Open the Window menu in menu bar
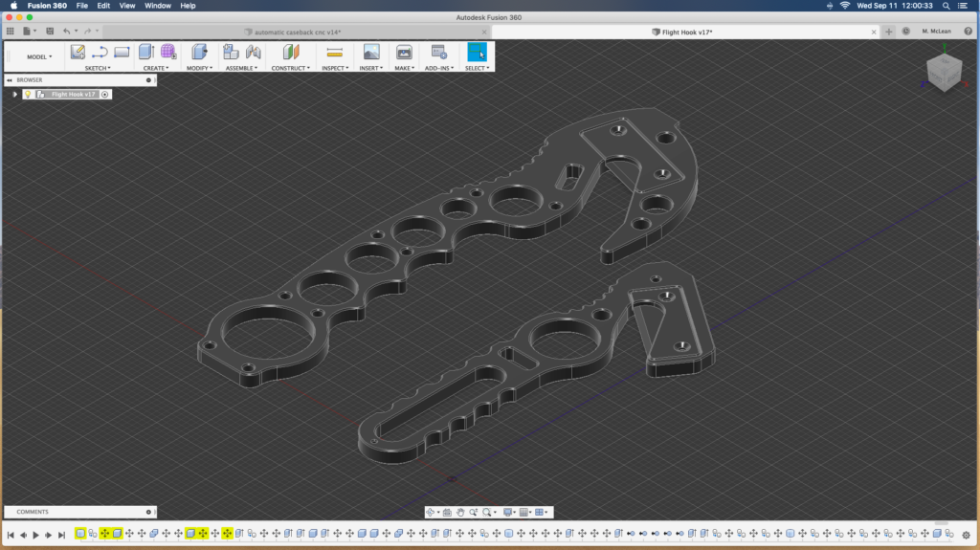 click(x=158, y=6)
